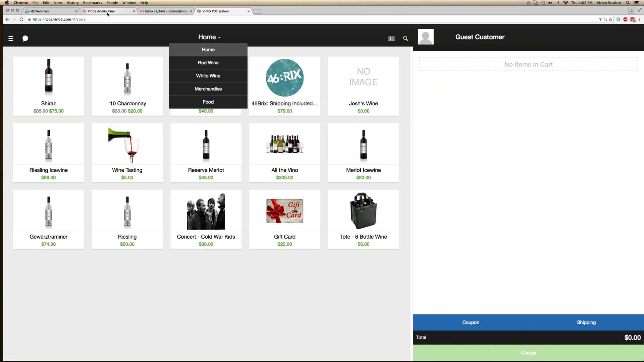Select Home in category dropdown
644x362 pixels.
tap(208, 50)
